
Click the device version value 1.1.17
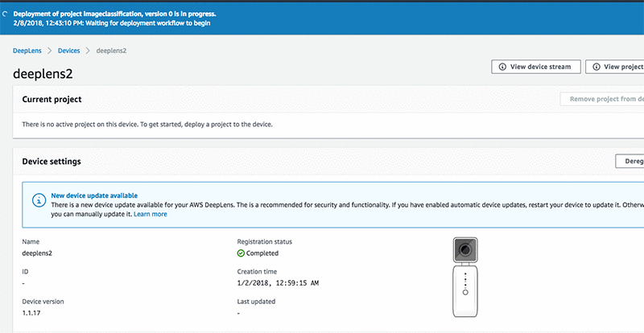click(x=31, y=313)
